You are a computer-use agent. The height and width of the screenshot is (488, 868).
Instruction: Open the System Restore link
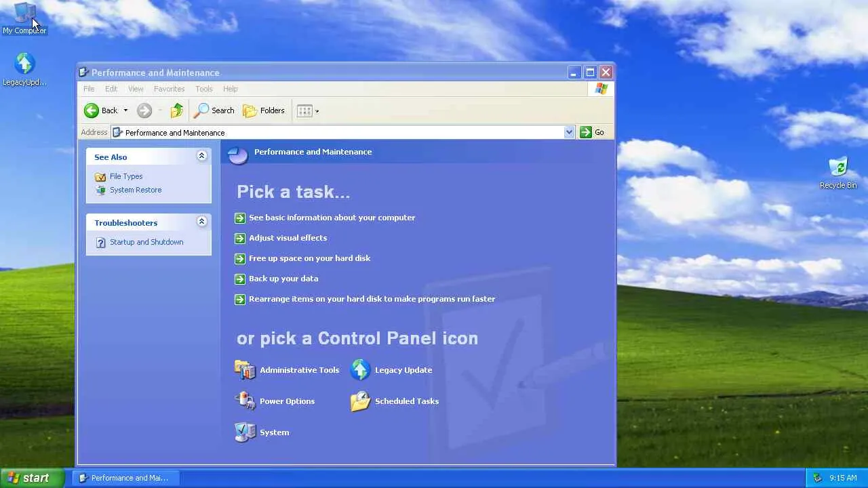click(136, 190)
